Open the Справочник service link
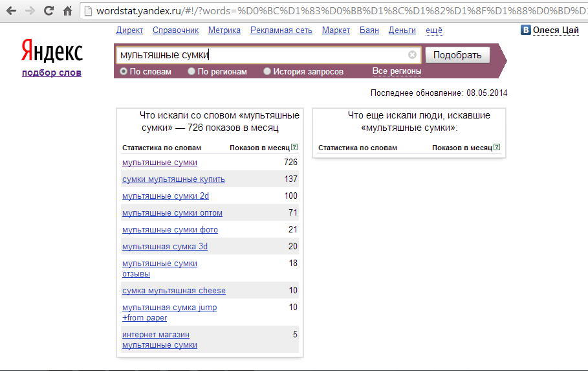Viewport: 588px width, 371px height. pos(175,30)
